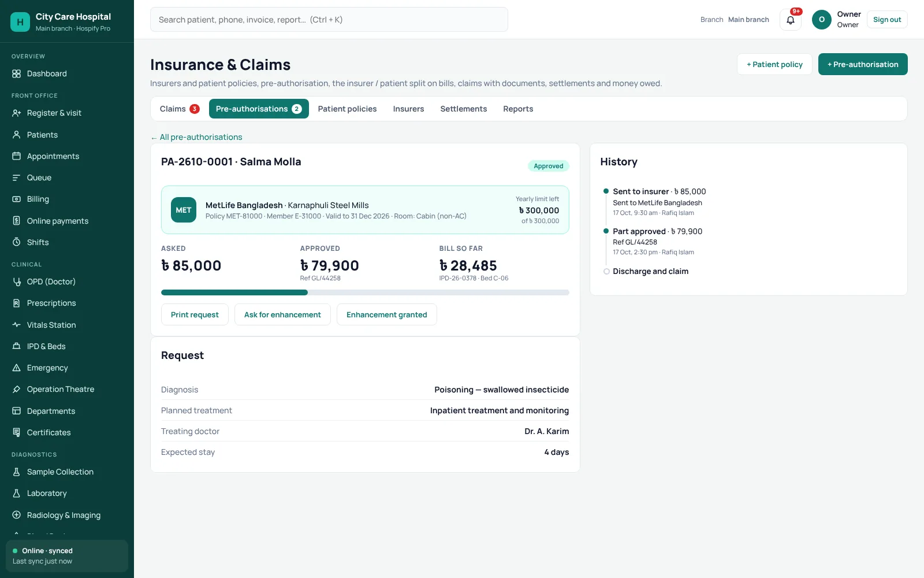Image resolution: width=924 pixels, height=578 pixels.
Task: Click the Billing icon
Action: 16,199
